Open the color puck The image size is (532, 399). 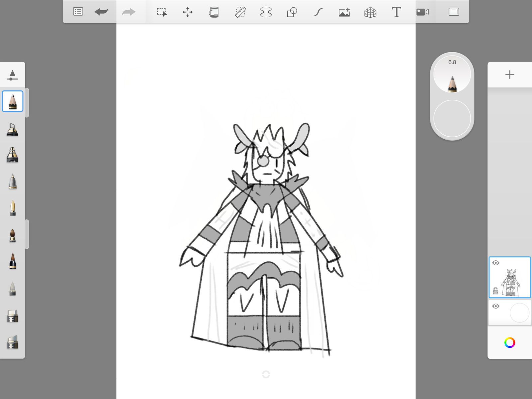tap(452, 118)
